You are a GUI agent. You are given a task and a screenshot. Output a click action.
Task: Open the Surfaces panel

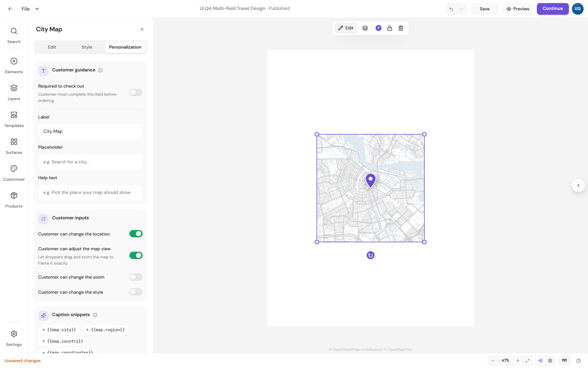[14, 146]
